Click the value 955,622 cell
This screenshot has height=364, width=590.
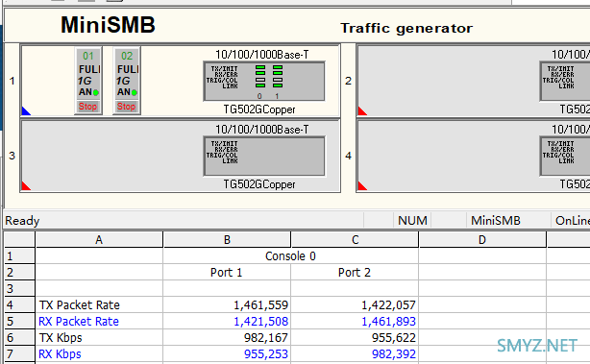coord(355,337)
